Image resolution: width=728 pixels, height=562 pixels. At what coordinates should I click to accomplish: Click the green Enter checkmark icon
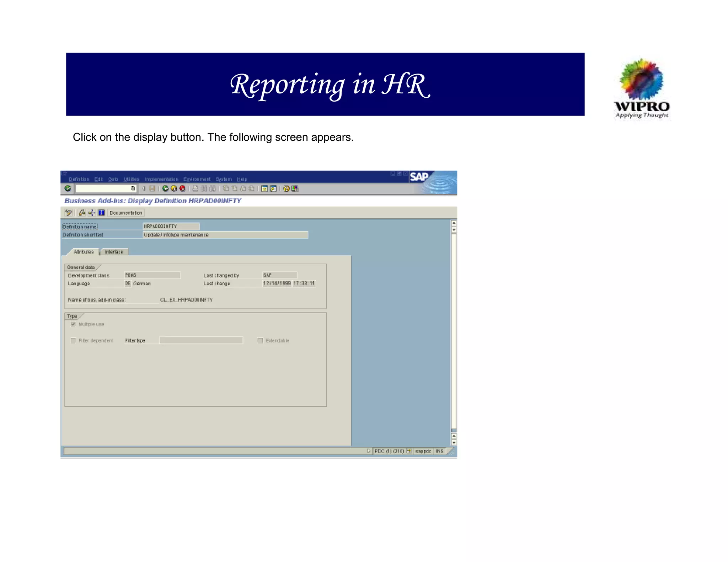68,188
